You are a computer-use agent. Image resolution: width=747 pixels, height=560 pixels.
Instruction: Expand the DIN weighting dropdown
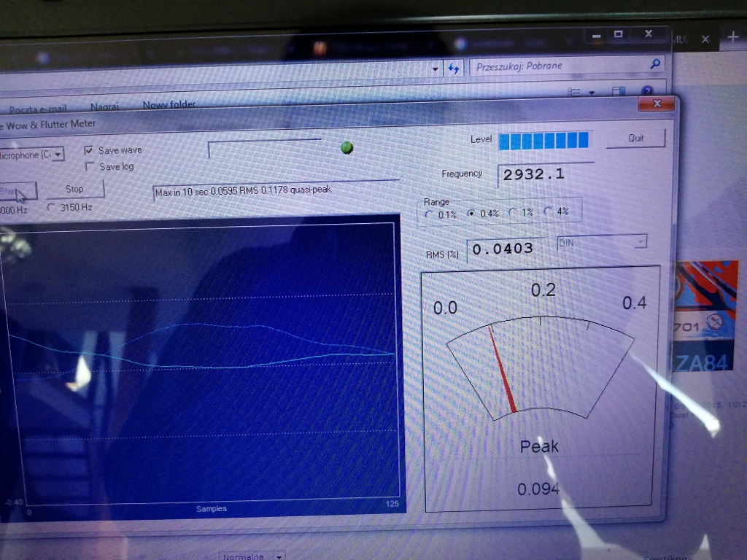(x=639, y=242)
